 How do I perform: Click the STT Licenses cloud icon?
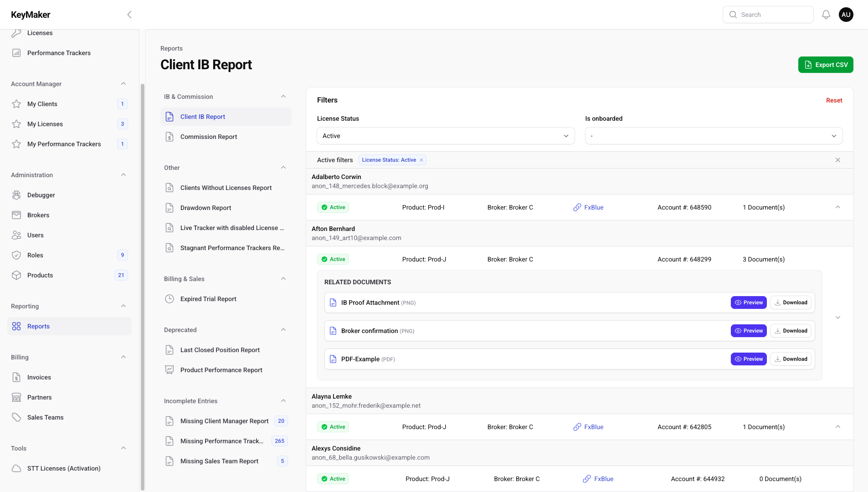tap(16, 468)
